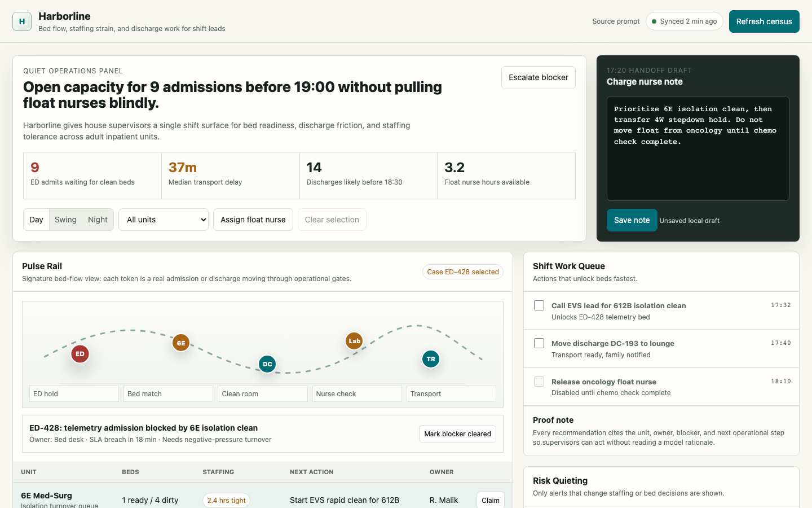The width and height of the screenshot is (812, 508).
Task: Check Call EVS lead for 612B task
Action: point(539,305)
